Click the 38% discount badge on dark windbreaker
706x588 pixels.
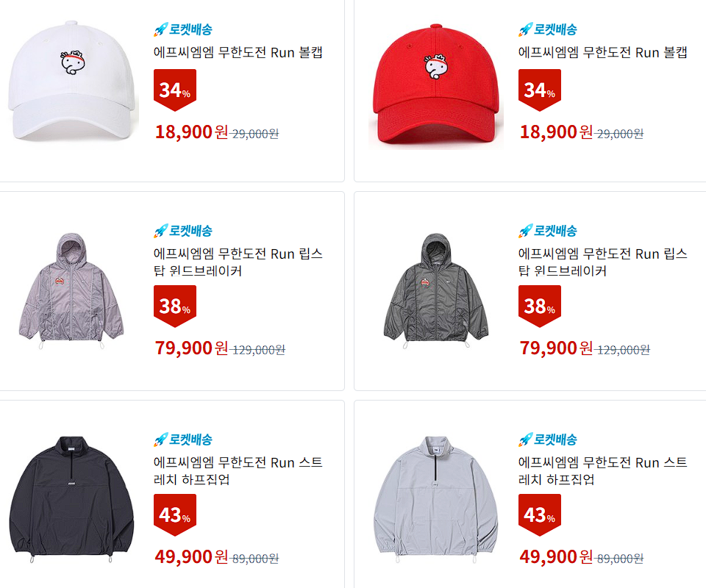coord(539,306)
